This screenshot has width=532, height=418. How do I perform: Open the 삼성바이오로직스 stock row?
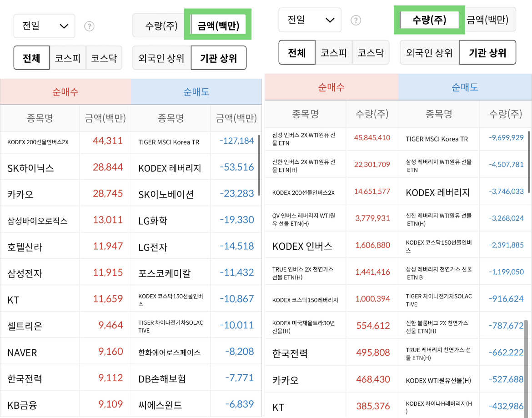click(x=37, y=221)
